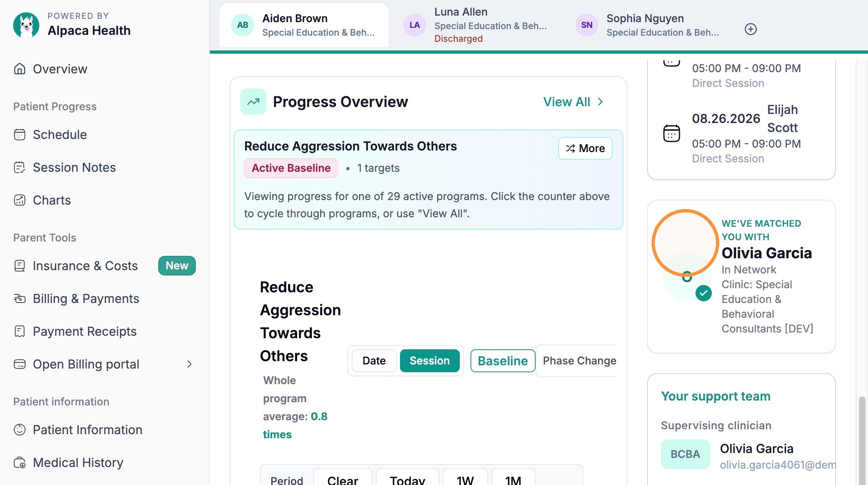Click the 1W period button
Image resolution: width=868 pixels, height=485 pixels.
[x=465, y=479]
